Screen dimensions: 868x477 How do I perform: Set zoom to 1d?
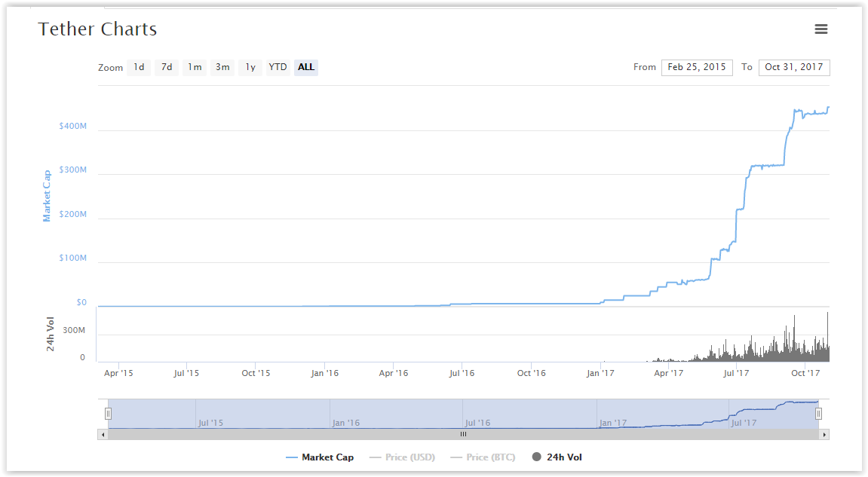coord(139,67)
